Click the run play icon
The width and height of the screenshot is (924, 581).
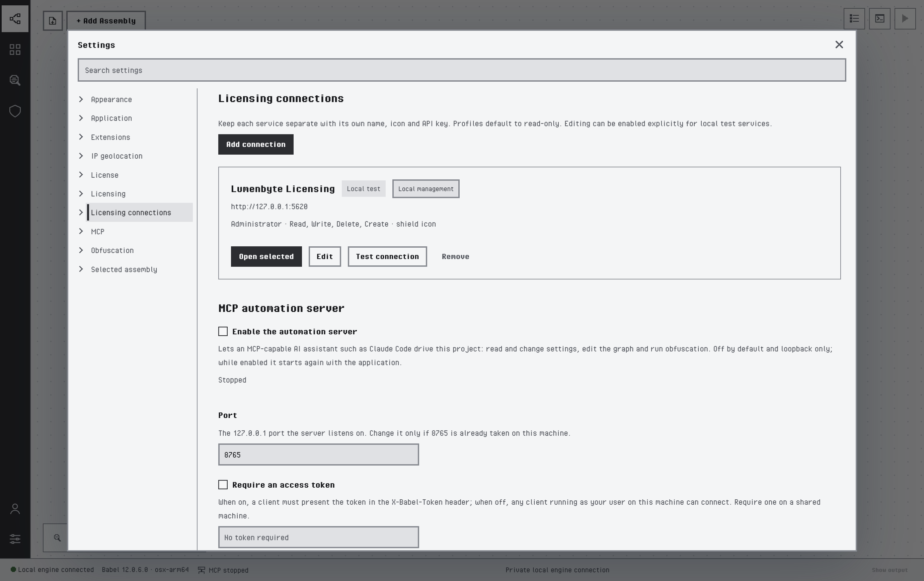click(x=905, y=18)
